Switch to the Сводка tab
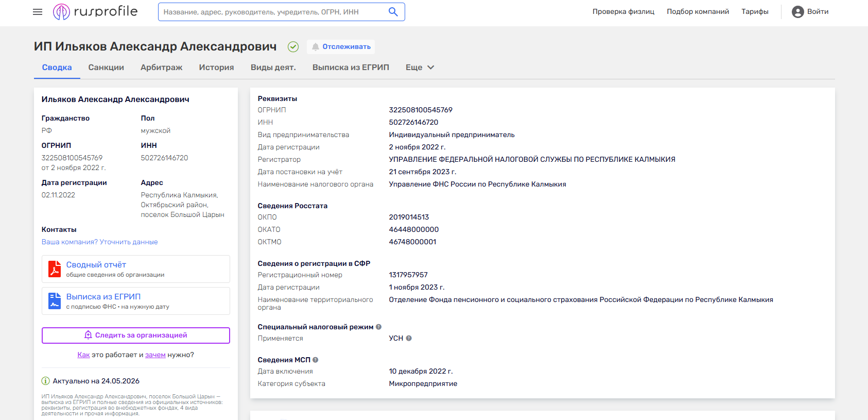This screenshot has height=420, width=868. click(57, 68)
